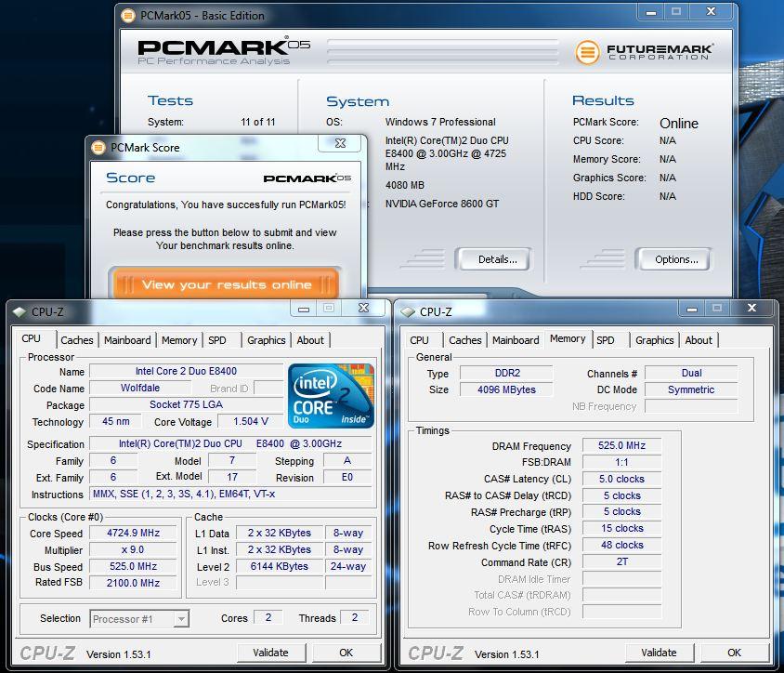Click the Level 2 6144 KBytes field
Image resolution: width=784 pixels, height=673 pixels.
point(279,566)
